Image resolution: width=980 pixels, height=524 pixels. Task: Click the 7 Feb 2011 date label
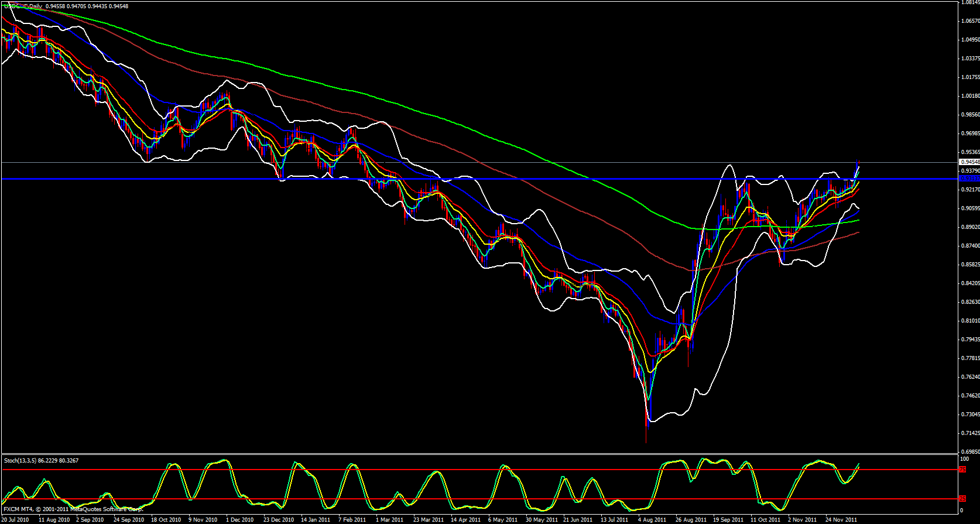coord(352,519)
